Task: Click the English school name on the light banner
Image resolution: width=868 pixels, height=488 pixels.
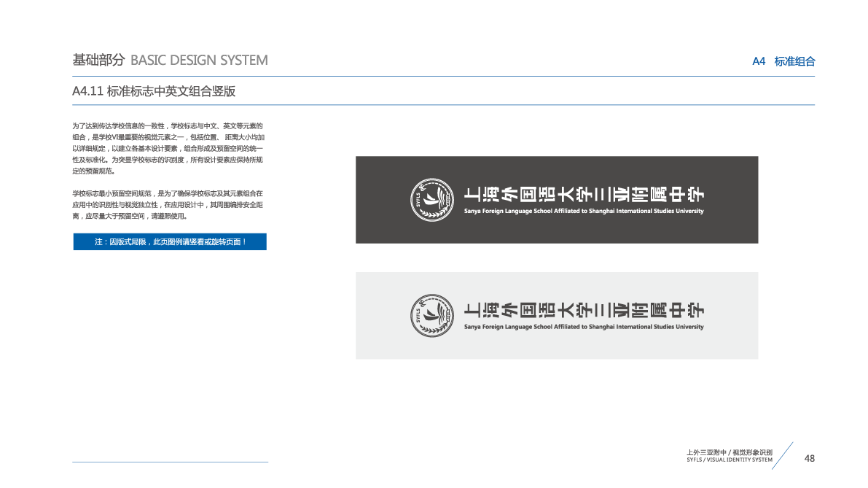Action: click(x=584, y=327)
